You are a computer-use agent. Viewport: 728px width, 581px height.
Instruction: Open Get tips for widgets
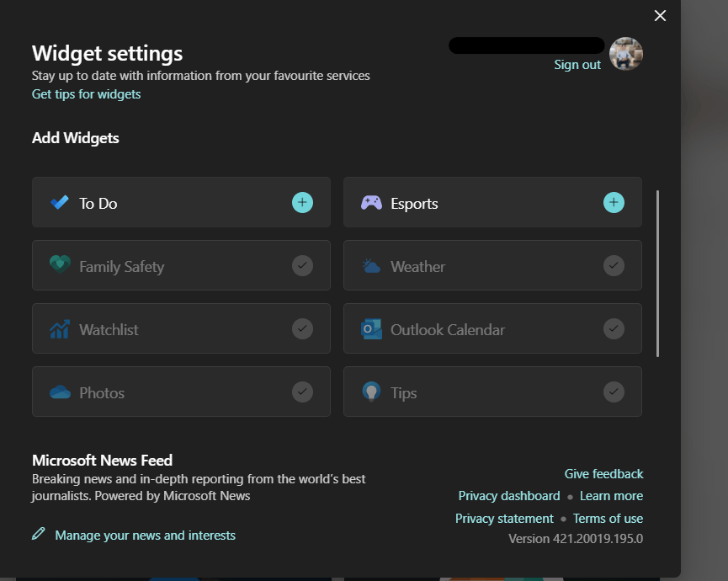86,93
